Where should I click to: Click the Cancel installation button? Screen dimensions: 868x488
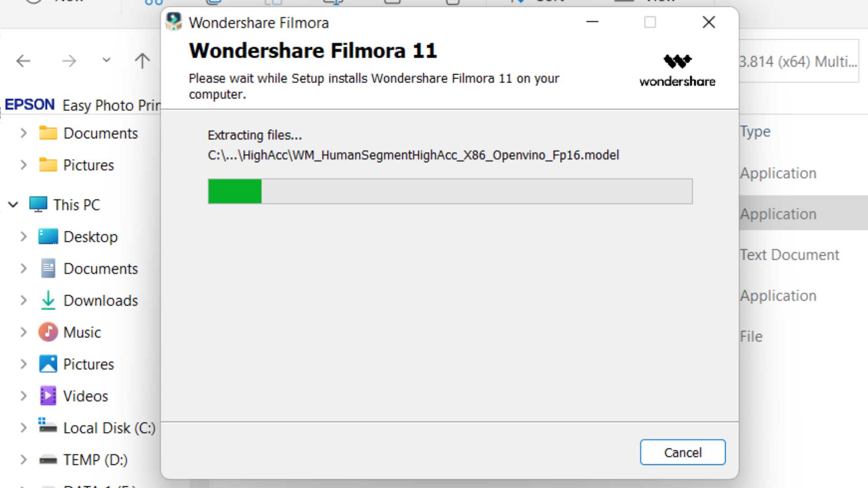tap(683, 452)
